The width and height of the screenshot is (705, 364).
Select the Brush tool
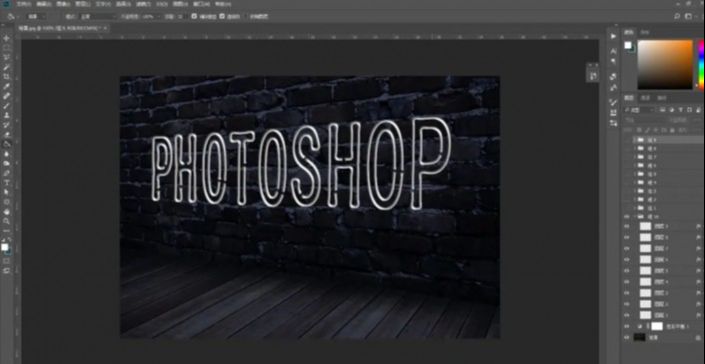pyautogui.click(x=6, y=106)
